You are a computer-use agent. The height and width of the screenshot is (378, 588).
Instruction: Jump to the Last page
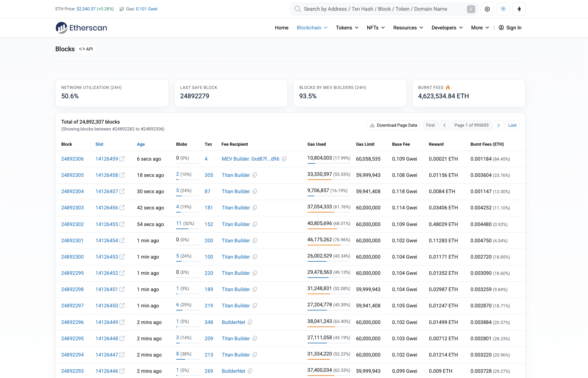pyautogui.click(x=512, y=125)
